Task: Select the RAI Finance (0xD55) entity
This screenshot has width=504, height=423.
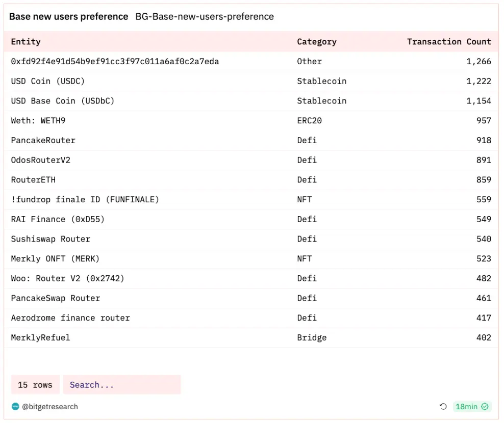Action: point(58,219)
